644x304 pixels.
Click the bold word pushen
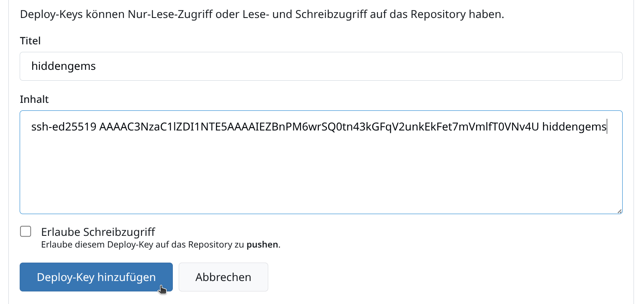[262, 245]
